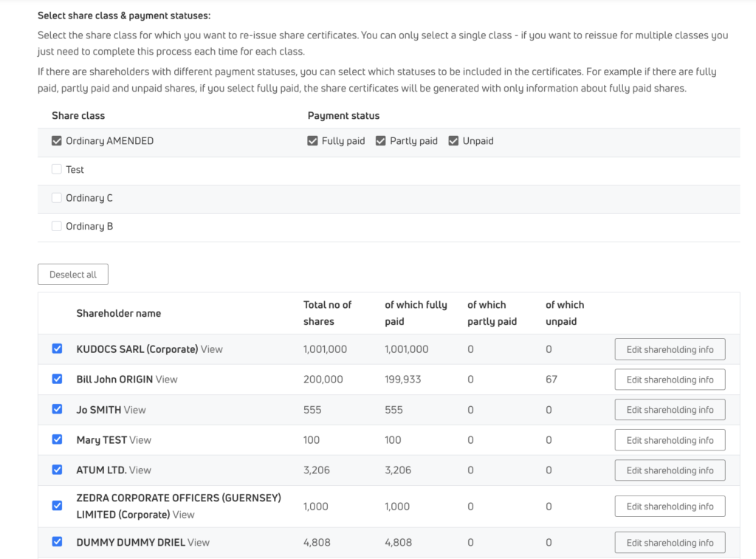Screen dimensions: 756x559
Task: Toggle the Fully paid payment status
Action: (x=312, y=141)
